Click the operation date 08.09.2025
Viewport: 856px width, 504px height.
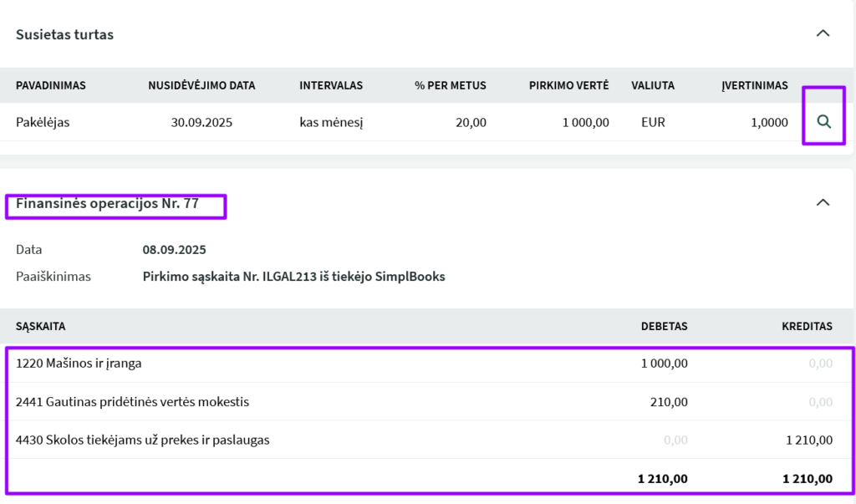pos(174,249)
